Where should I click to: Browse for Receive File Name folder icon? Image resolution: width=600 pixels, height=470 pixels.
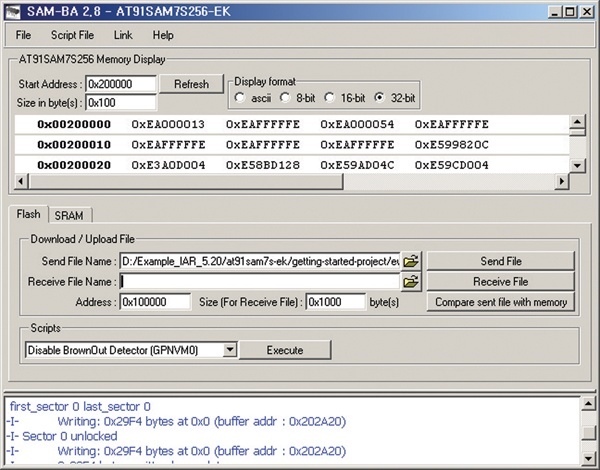click(410, 281)
